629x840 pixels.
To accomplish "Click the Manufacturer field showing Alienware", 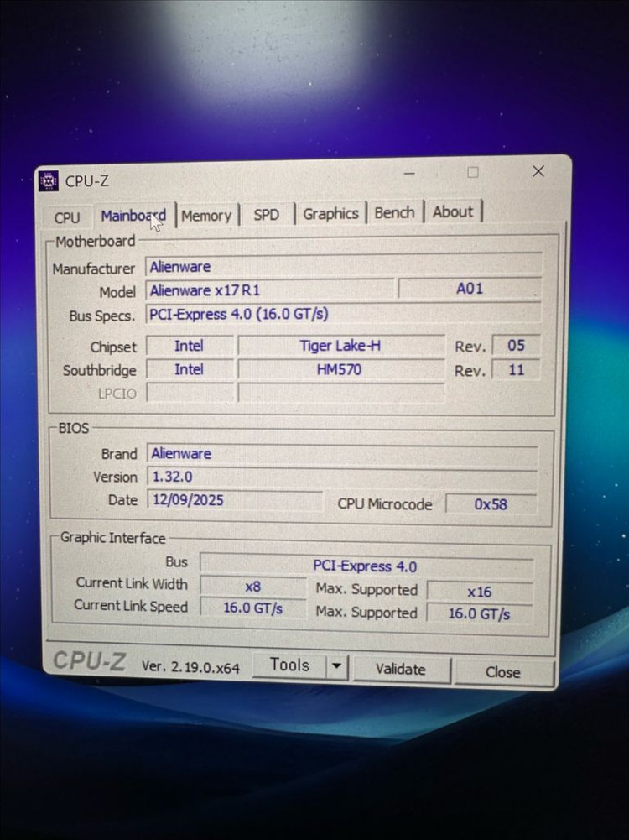I will 344,266.
